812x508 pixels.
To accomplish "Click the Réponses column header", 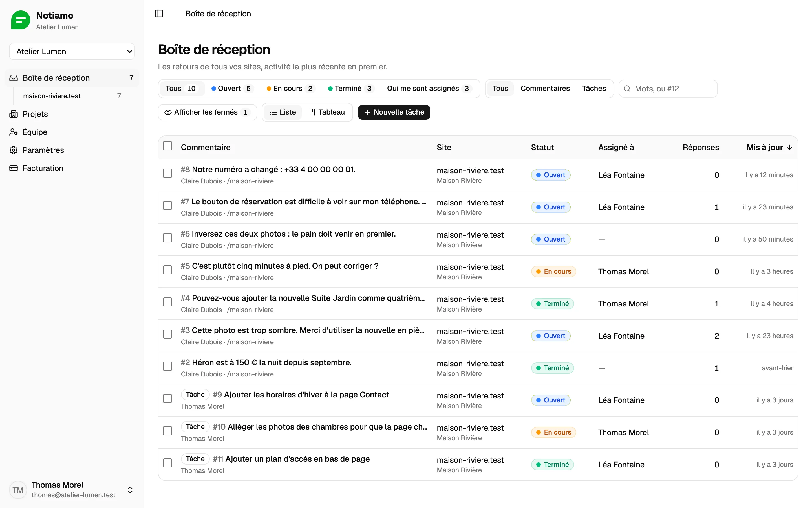I will point(701,148).
